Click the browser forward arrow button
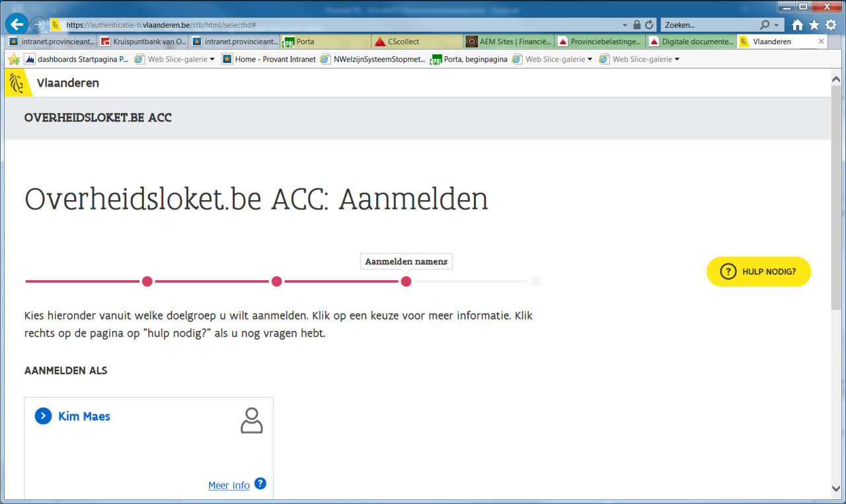Image resolution: width=846 pixels, height=504 pixels. coord(38,25)
